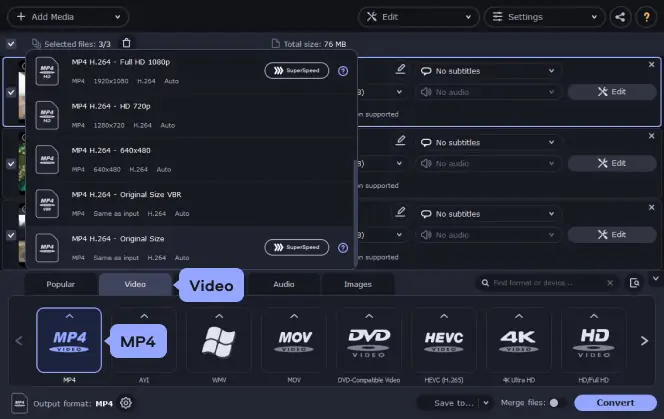Viewport: 664px width, 419px height.
Task: Switch to the Video tab
Action: (135, 284)
